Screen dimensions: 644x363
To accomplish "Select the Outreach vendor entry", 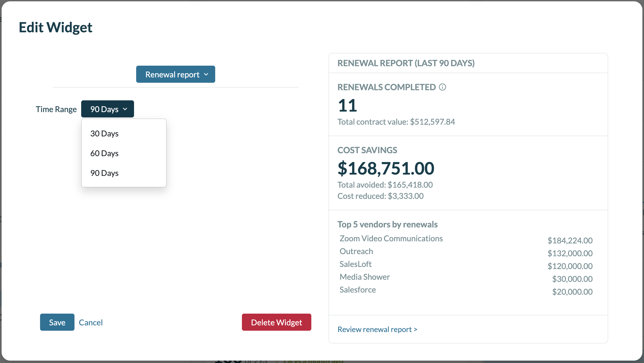I will click(356, 251).
